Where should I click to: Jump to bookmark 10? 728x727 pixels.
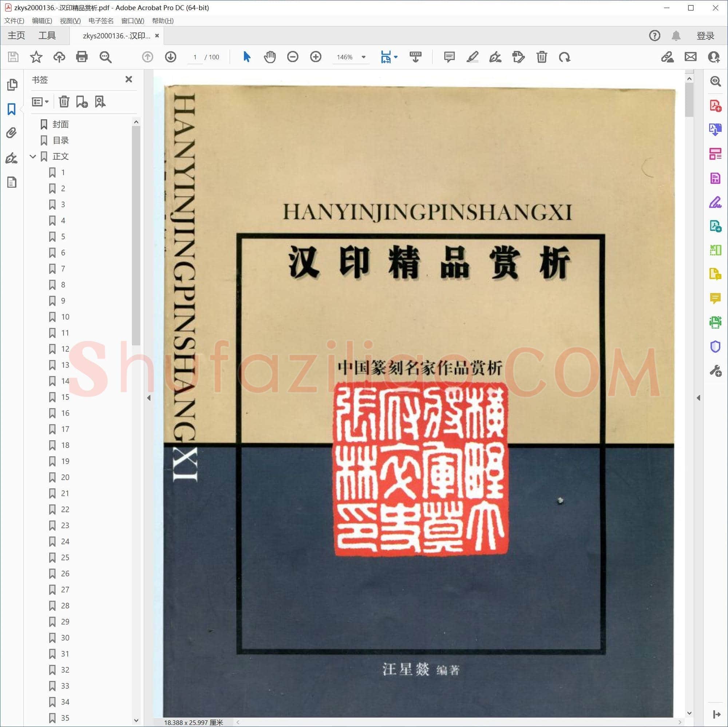click(x=65, y=317)
